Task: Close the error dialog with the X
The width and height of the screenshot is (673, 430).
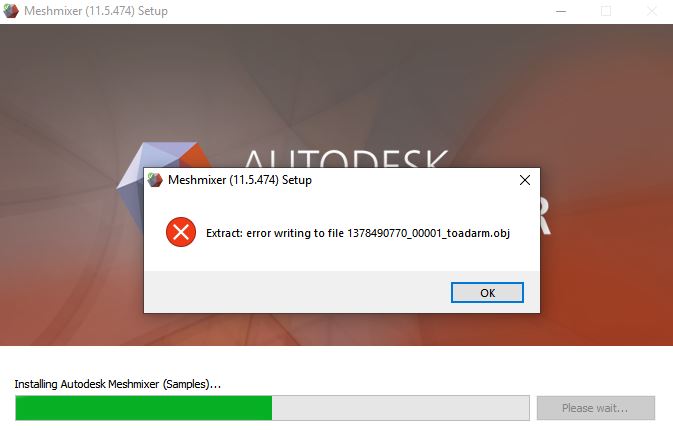Action: click(x=524, y=180)
